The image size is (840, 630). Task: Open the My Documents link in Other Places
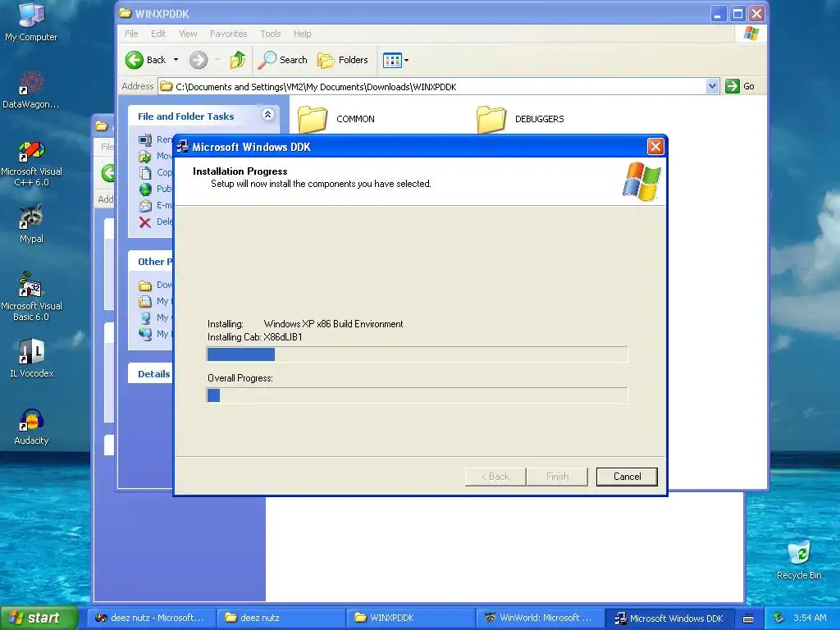(154, 302)
